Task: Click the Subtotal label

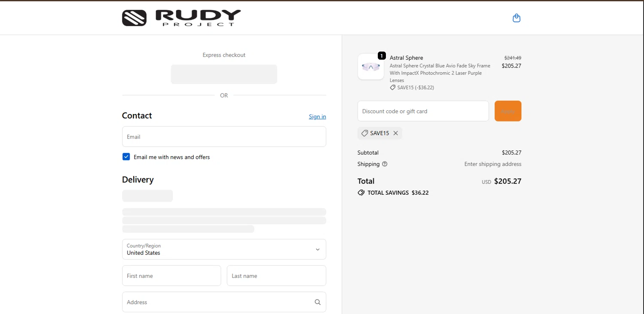Action: pyautogui.click(x=368, y=153)
